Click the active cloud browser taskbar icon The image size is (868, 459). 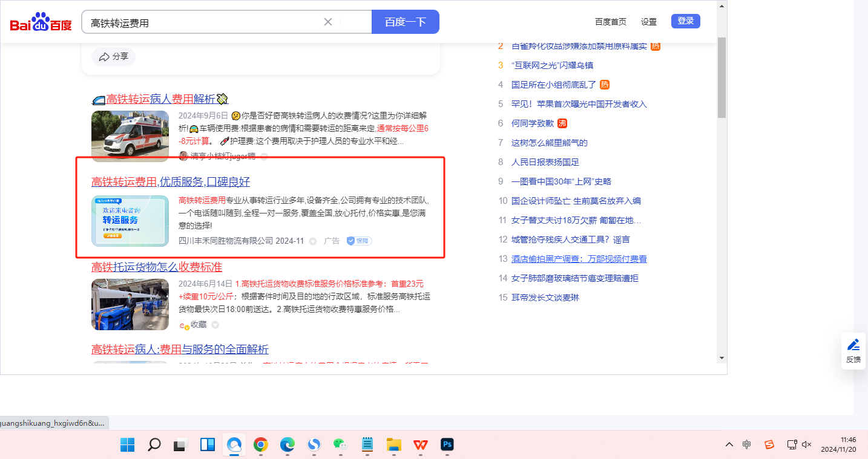tap(234, 445)
